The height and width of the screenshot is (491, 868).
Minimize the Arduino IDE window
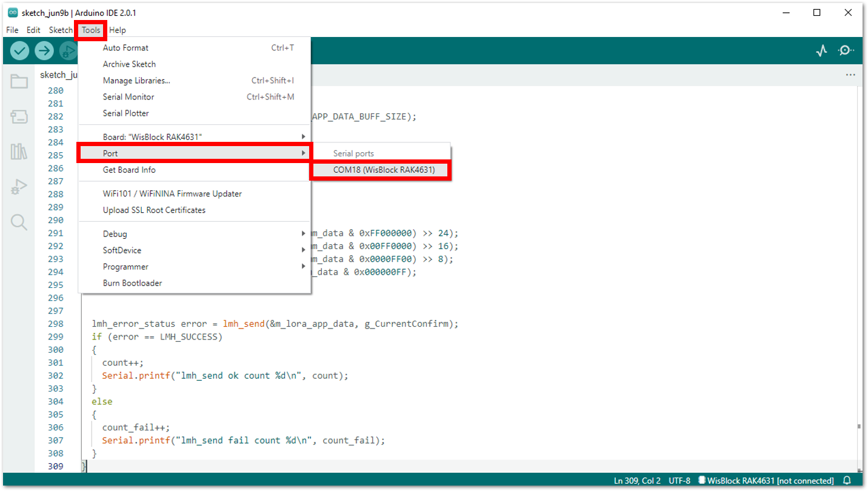pyautogui.click(x=786, y=13)
